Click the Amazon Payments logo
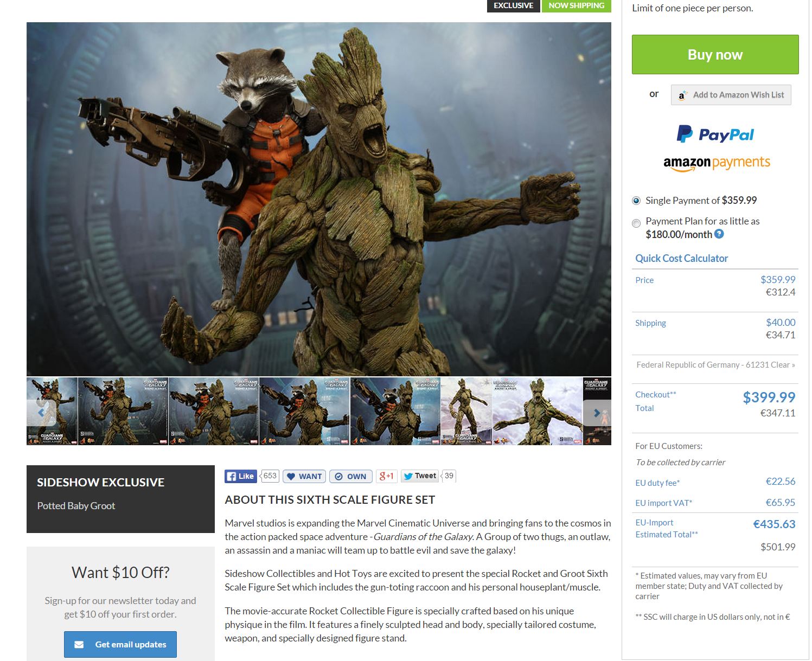The width and height of the screenshot is (812, 661). (716, 163)
